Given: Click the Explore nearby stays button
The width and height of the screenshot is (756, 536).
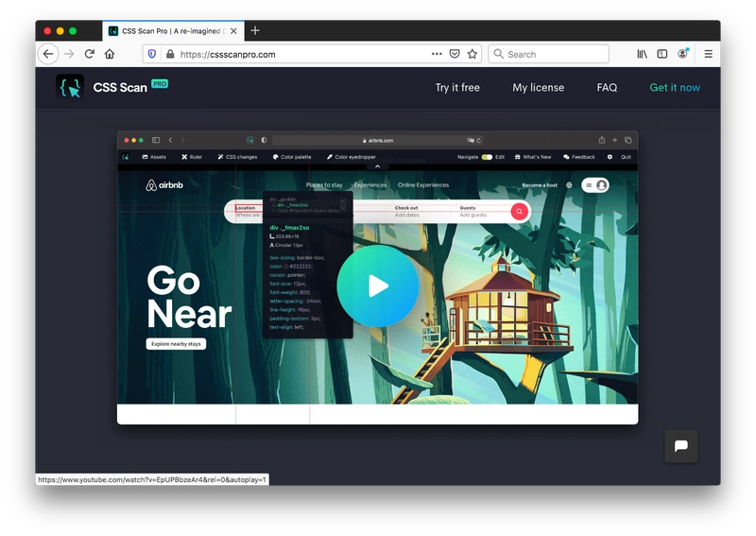Looking at the screenshot, I should [176, 344].
